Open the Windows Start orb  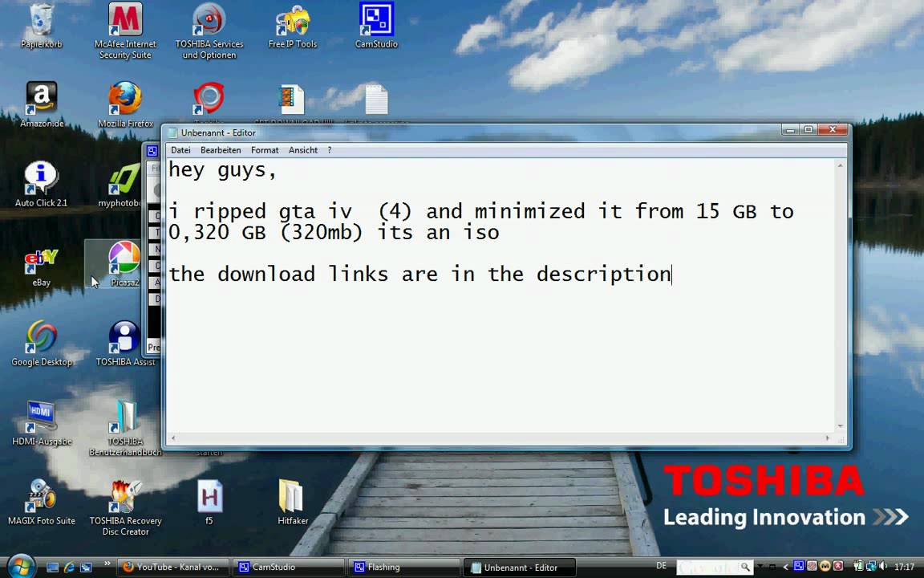(21, 566)
